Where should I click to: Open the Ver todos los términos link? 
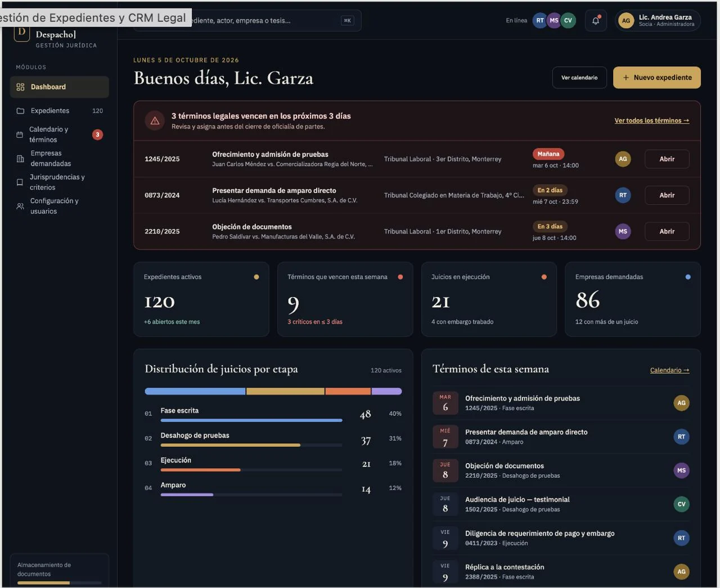coord(652,120)
